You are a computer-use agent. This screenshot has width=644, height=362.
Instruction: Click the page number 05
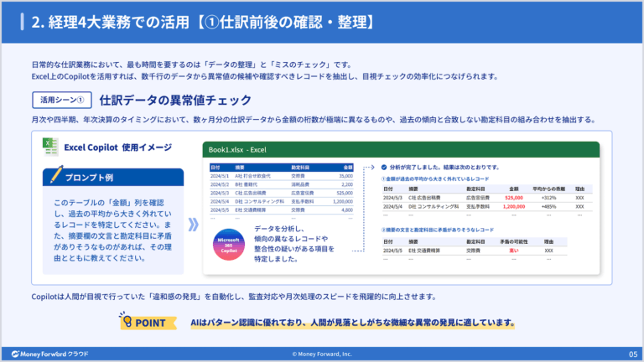point(633,354)
